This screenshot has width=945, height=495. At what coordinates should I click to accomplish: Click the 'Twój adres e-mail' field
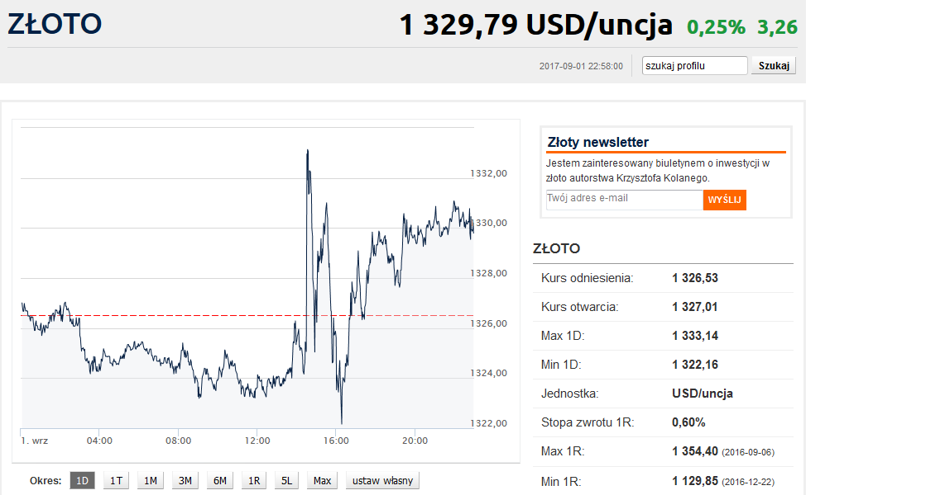(x=624, y=199)
